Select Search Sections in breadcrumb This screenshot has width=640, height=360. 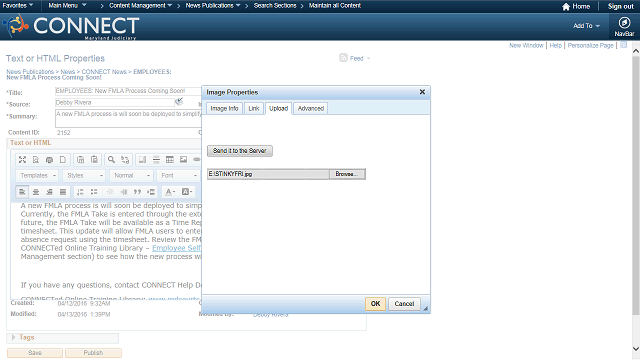(x=275, y=6)
